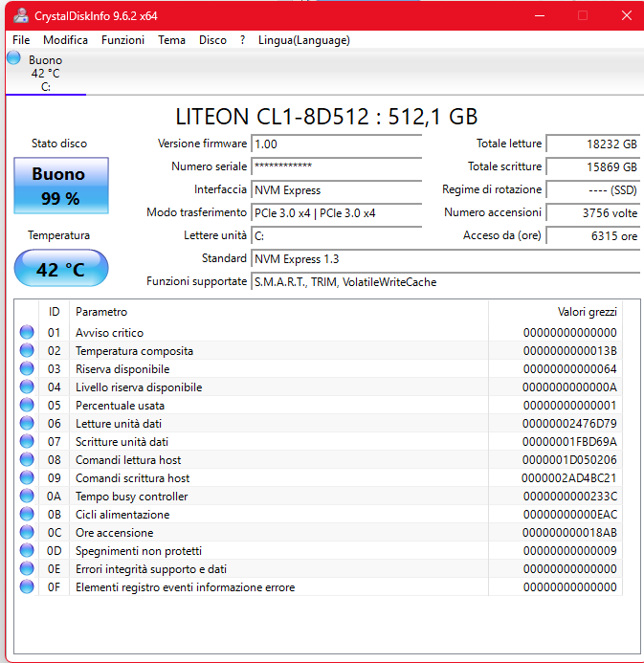
Task: Open the Funzioni menu
Action: coord(122,40)
